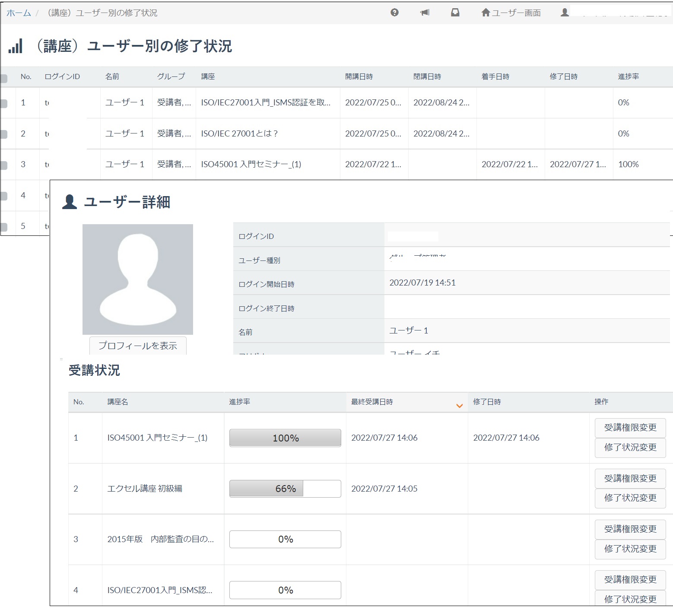Screen dimensions: 673x616
Task: Check the checkbox for row No. 3
Action: tap(3, 165)
